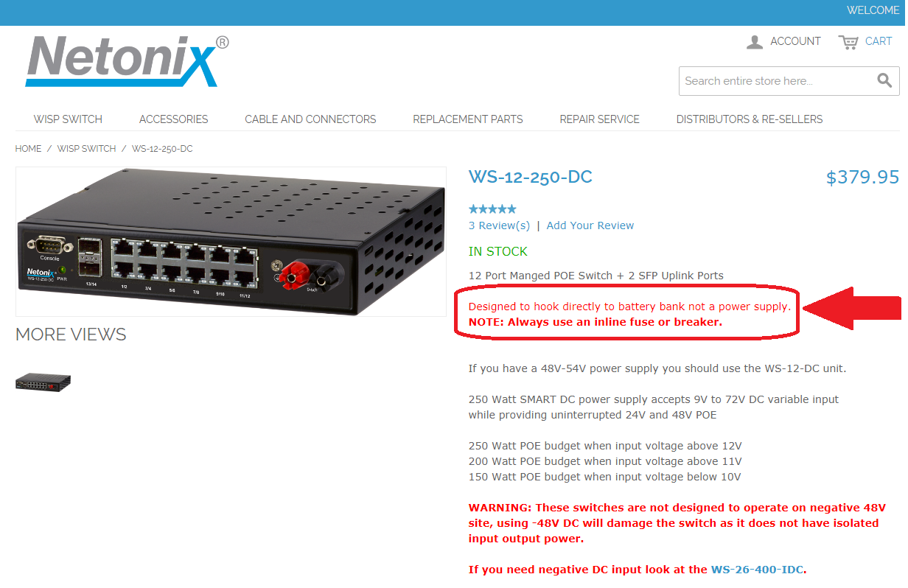Click the shopping cart icon

pyautogui.click(x=848, y=42)
